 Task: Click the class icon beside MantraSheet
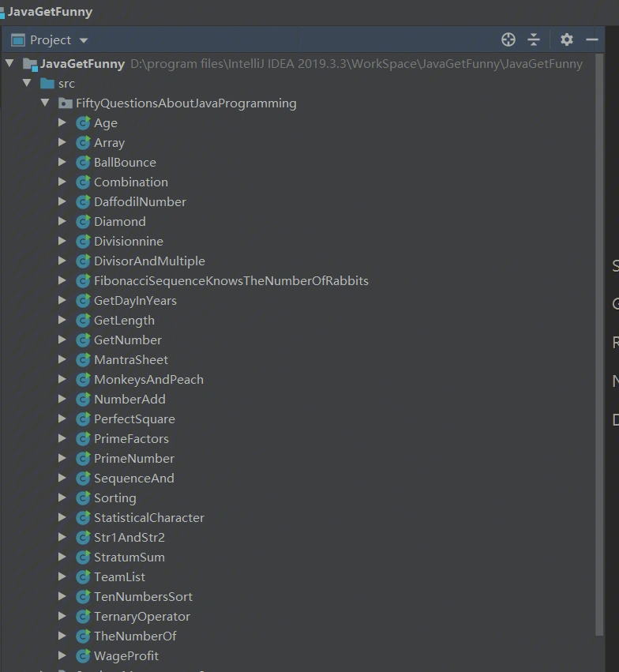[x=83, y=359]
